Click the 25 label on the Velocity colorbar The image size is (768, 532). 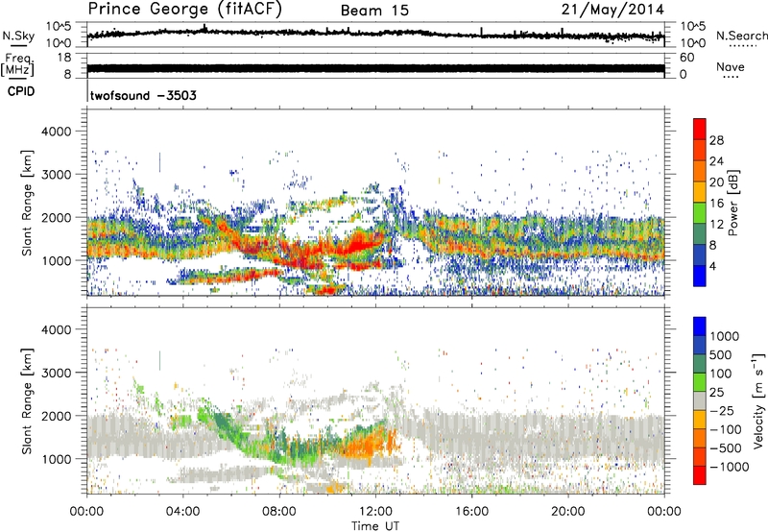pyautogui.click(x=717, y=392)
